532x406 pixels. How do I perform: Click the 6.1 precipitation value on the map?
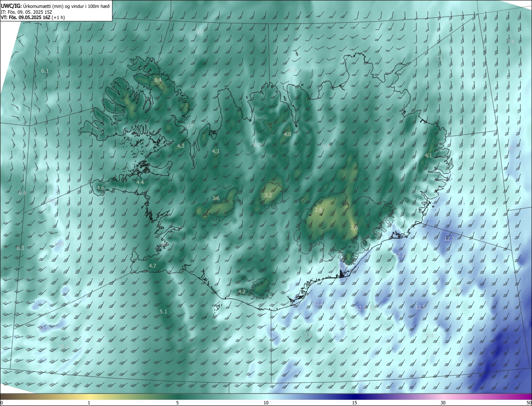pos(45,71)
